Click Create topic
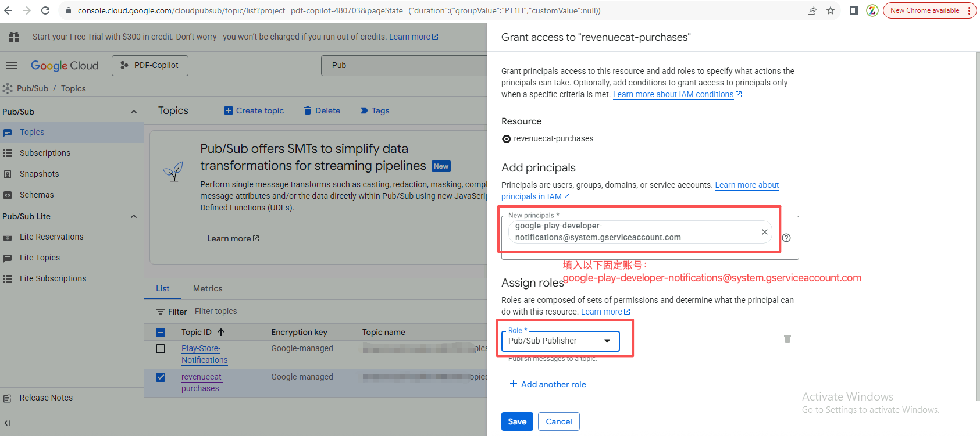This screenshot has height=436, width=980. [x=254, y=110]
